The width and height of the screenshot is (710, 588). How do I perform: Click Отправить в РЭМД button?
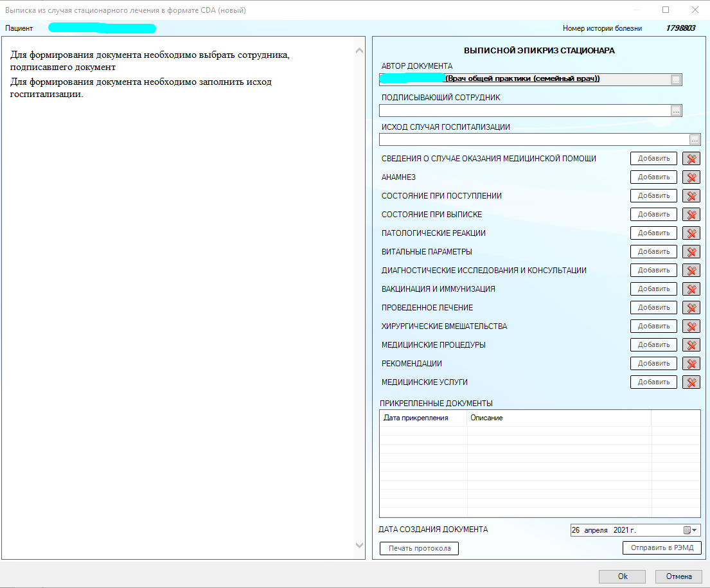click(x=662, y=548)
